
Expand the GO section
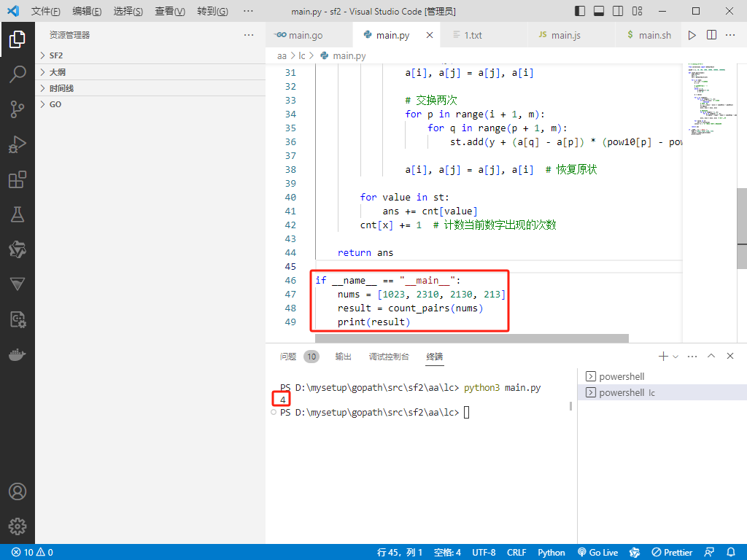click(x=150, y=104)
